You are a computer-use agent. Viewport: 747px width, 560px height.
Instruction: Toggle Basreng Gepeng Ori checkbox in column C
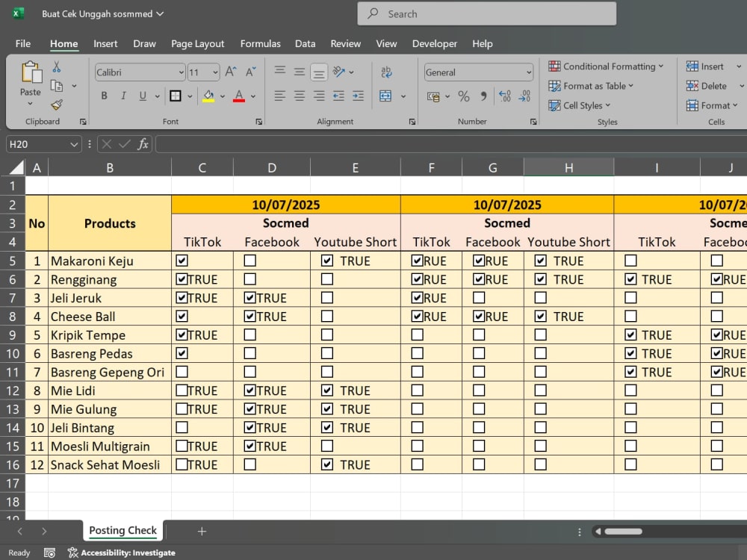point(182,371)
